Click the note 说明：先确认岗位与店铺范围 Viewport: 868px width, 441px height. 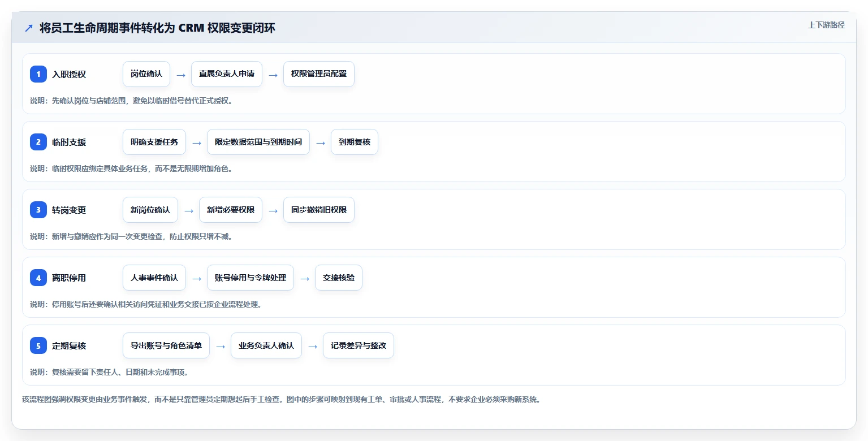(131, 101)
